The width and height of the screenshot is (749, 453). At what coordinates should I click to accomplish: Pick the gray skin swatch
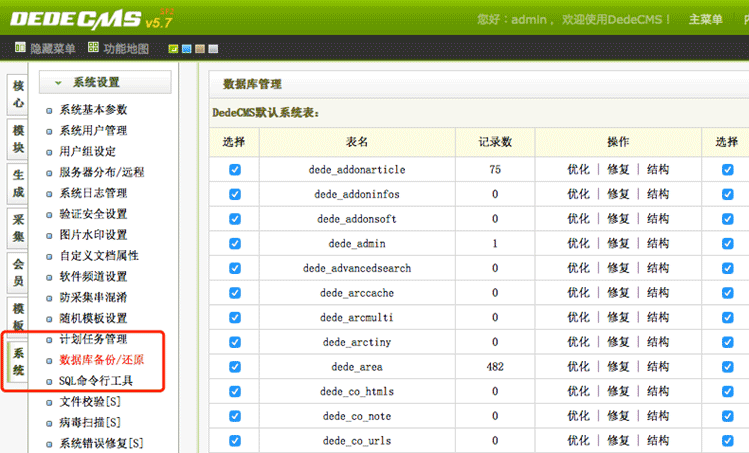pyautogui.click(x=213, y=48)
